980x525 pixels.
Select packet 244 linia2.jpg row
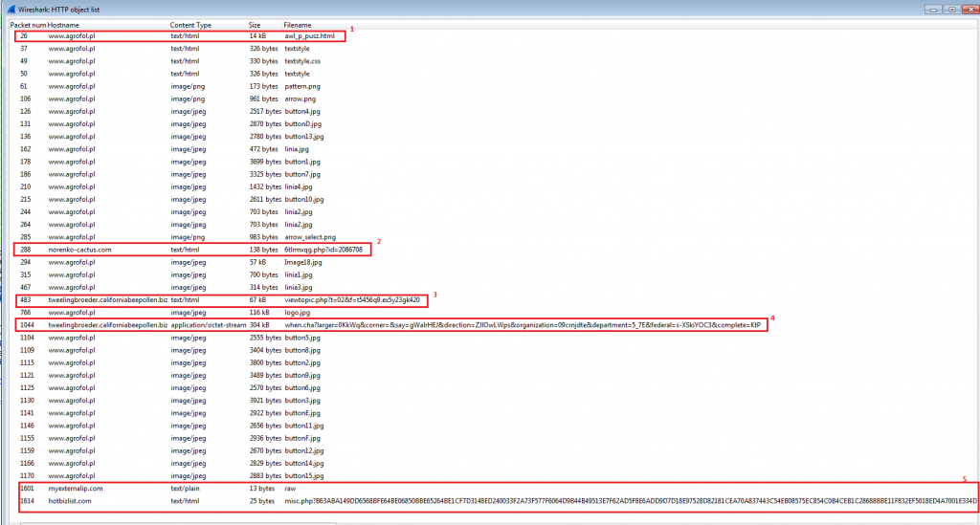click(494, 211)
